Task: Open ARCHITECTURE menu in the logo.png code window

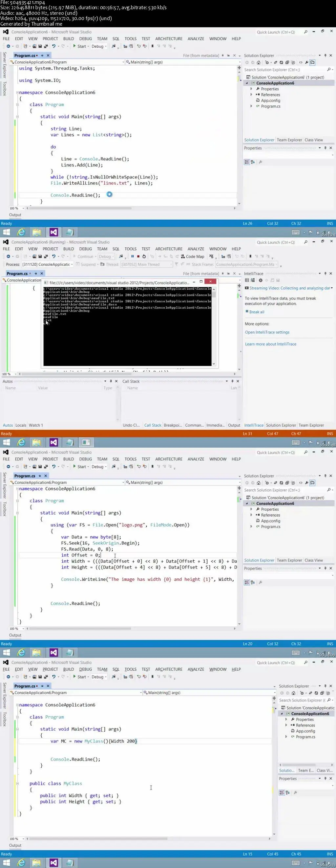Action: pos(169,459)
